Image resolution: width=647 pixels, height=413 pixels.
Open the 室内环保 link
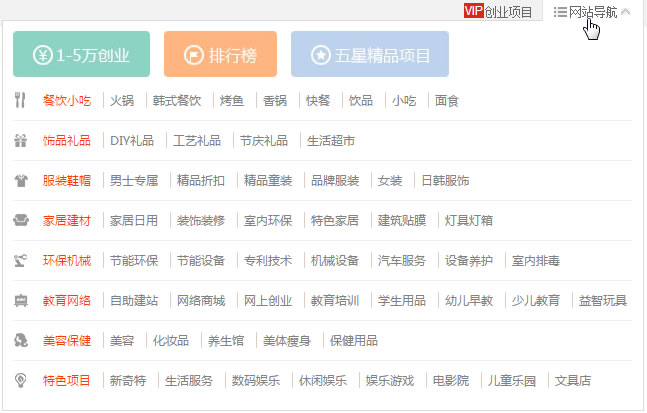click(268, 220)
